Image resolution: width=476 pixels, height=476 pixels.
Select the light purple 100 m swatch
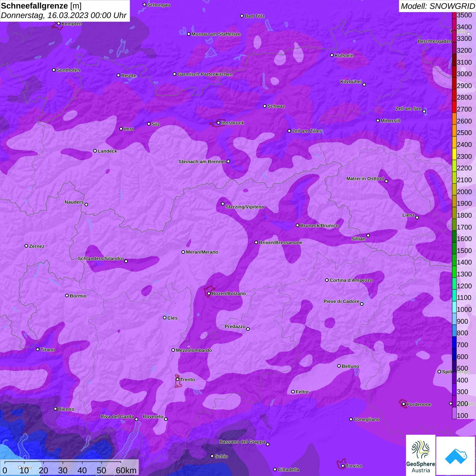454,413
